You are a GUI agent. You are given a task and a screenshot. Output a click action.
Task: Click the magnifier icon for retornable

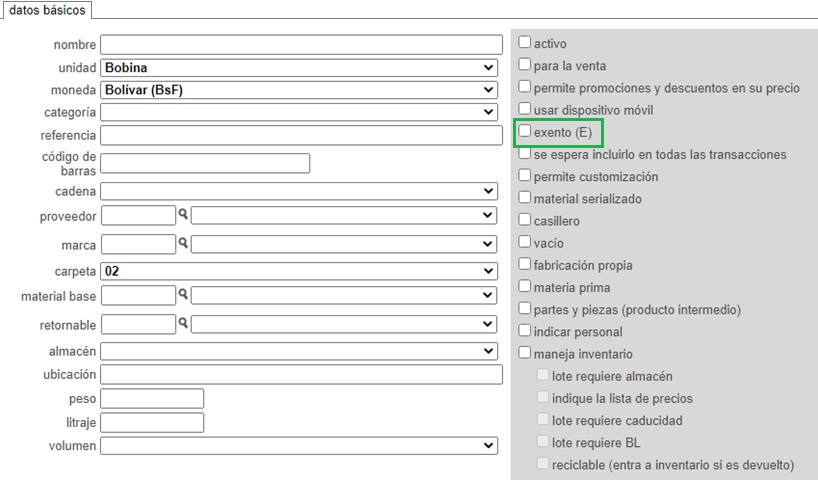[183, 322]
